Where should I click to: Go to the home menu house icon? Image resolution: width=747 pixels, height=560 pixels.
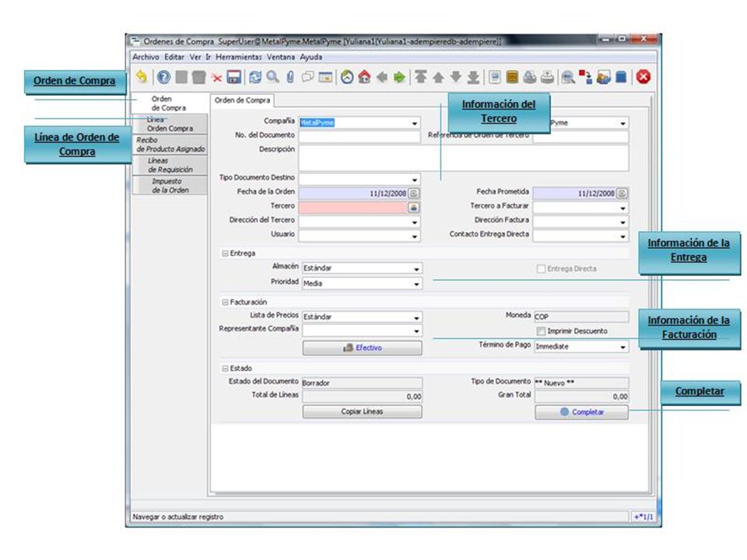(364, 77)
